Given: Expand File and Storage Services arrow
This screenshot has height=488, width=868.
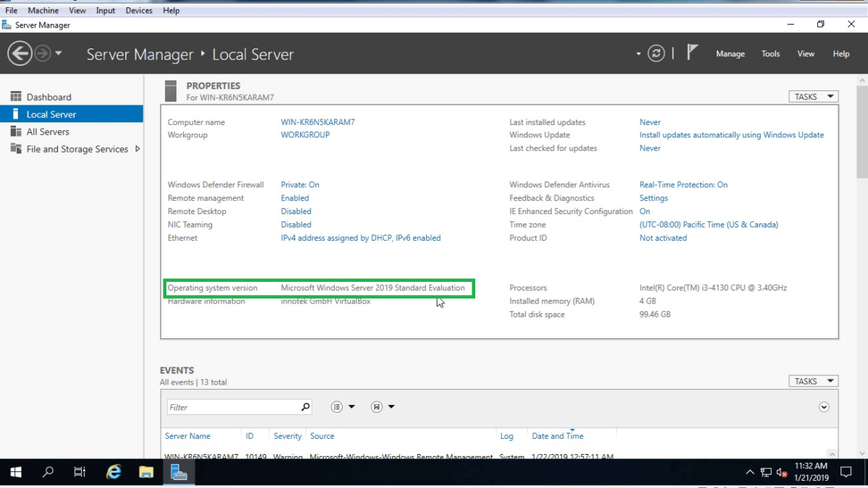Looking at the screenshot, I should pyautogui.click(x=137, y=149).
